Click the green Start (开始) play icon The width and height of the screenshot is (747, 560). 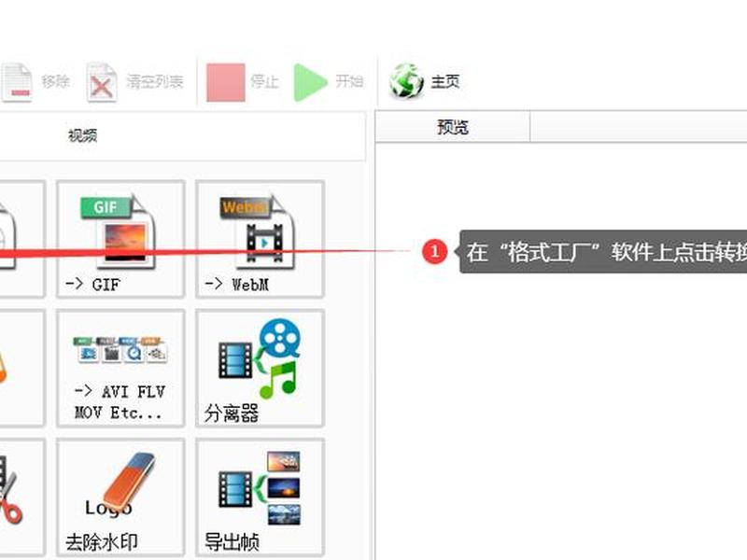pyautogui.click(x=310, y=82)
